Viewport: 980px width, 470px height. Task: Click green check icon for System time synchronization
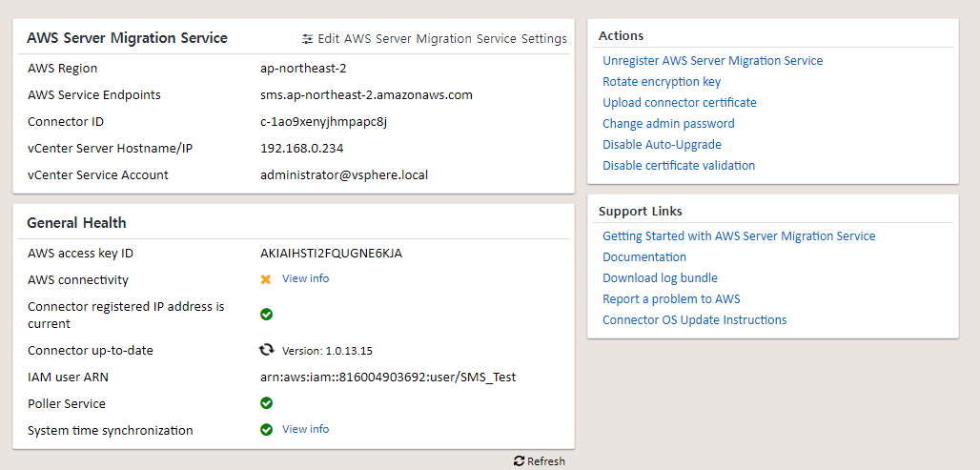266,430
